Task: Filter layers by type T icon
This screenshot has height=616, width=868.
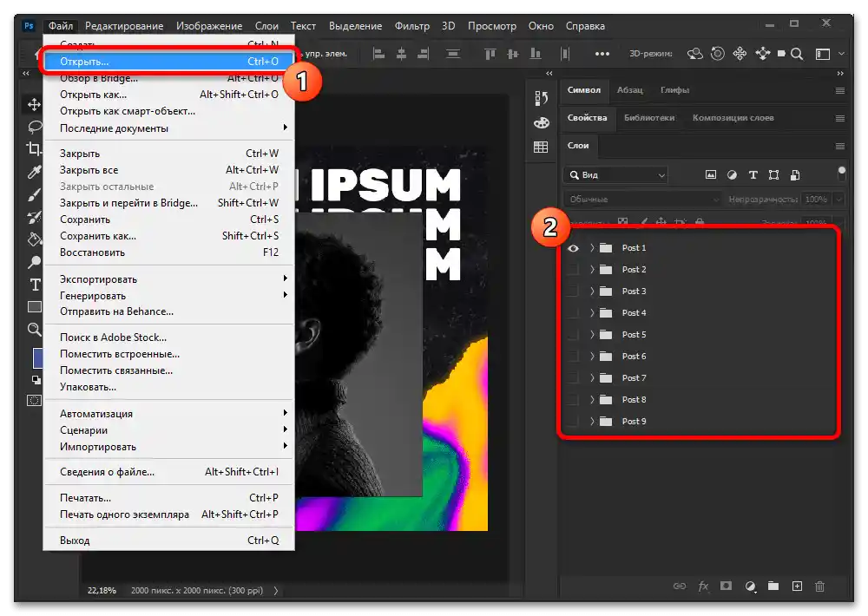Action: [x=753, y=175]
